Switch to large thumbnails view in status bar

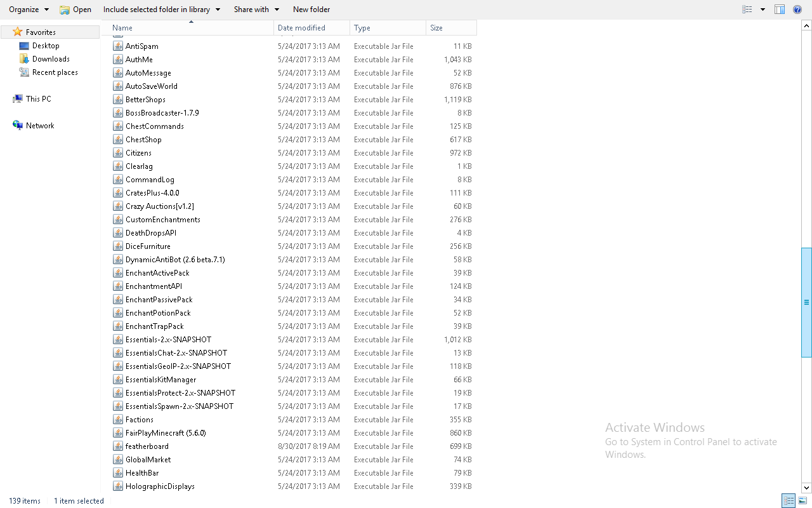point(802,500)
